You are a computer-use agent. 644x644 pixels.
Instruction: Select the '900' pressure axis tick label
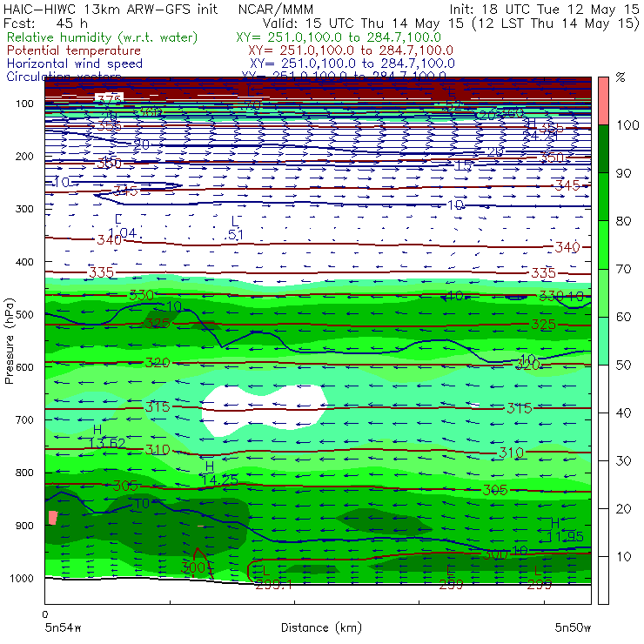pos(24,526)
